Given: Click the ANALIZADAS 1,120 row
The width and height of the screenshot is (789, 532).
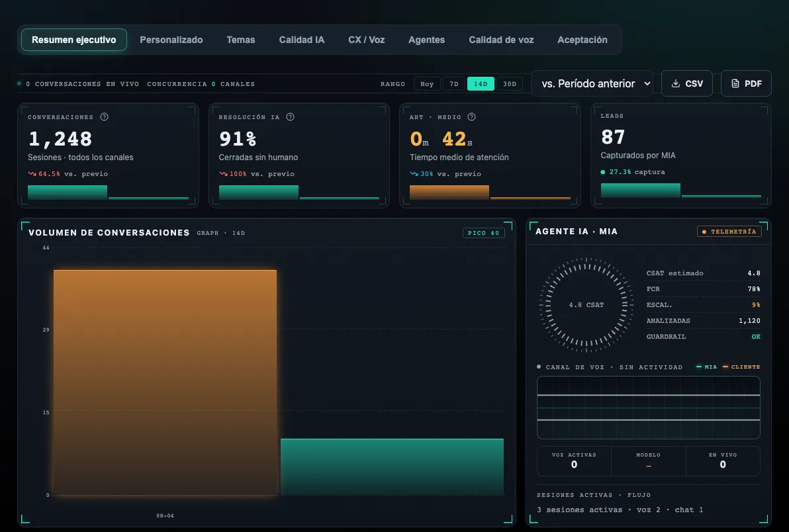Looking at the screenshot, I should (x=704, y=321).
